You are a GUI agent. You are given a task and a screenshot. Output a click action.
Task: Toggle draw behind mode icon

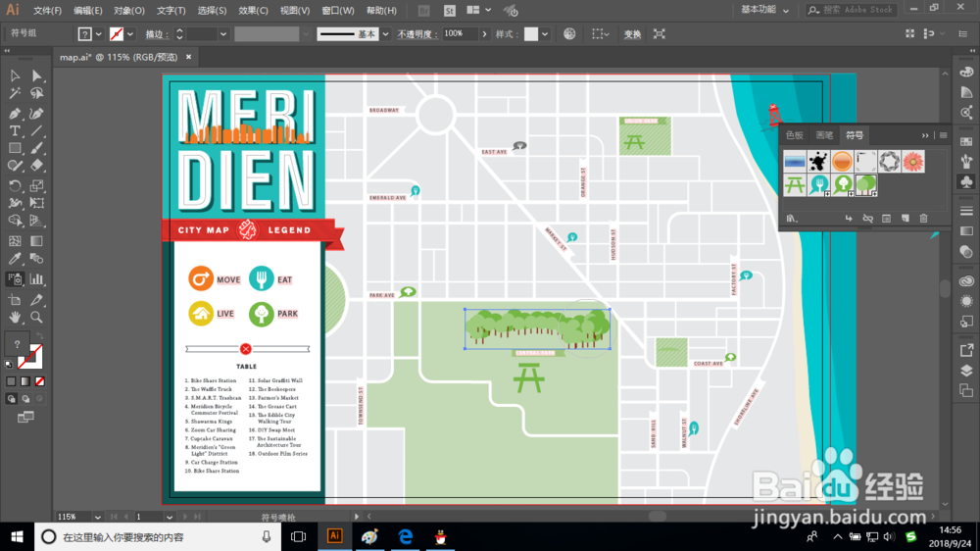(25, 398)
